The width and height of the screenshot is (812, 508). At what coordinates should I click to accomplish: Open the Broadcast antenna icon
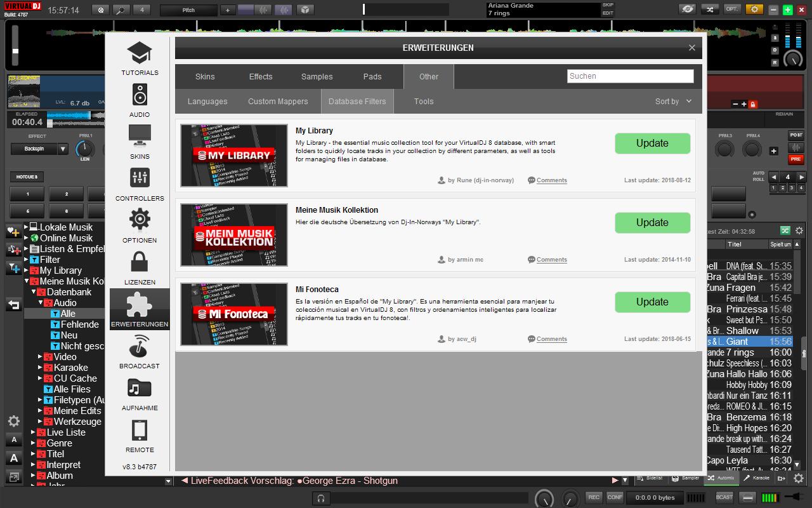coord(140,346)
